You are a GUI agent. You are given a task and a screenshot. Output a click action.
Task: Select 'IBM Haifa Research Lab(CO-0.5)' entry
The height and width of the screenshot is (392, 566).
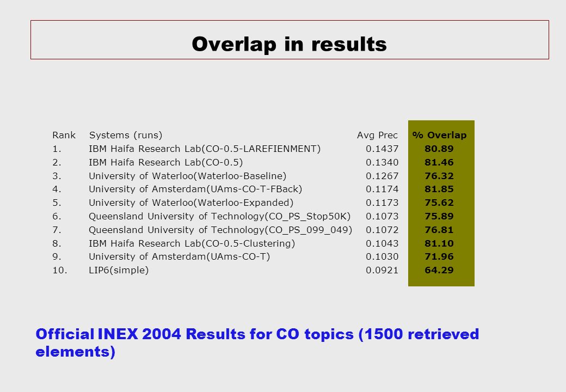pos(165,162)
